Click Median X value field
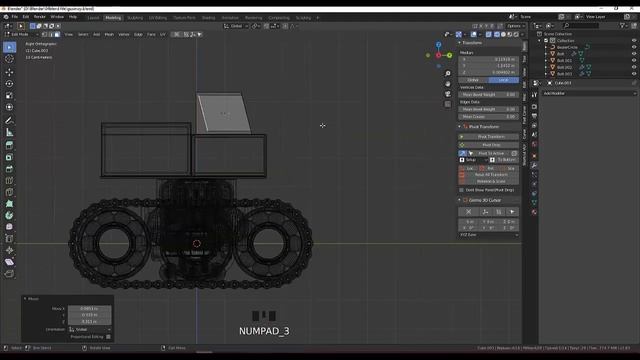The image size is (640, 360). click(489, 60)
